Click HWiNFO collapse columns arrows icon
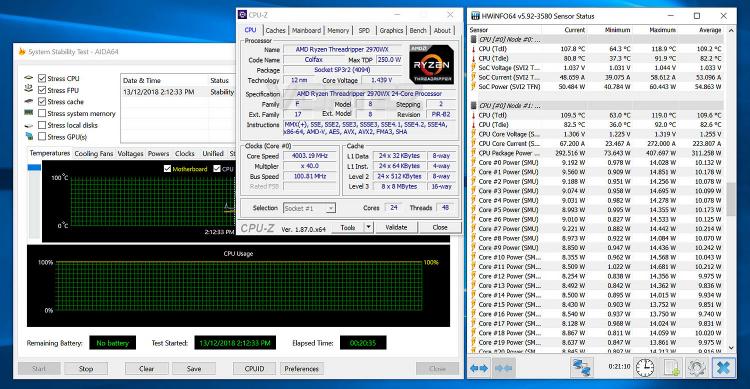Screen dimensions: 750x389 pyautogui.click(x=503, y=368)
